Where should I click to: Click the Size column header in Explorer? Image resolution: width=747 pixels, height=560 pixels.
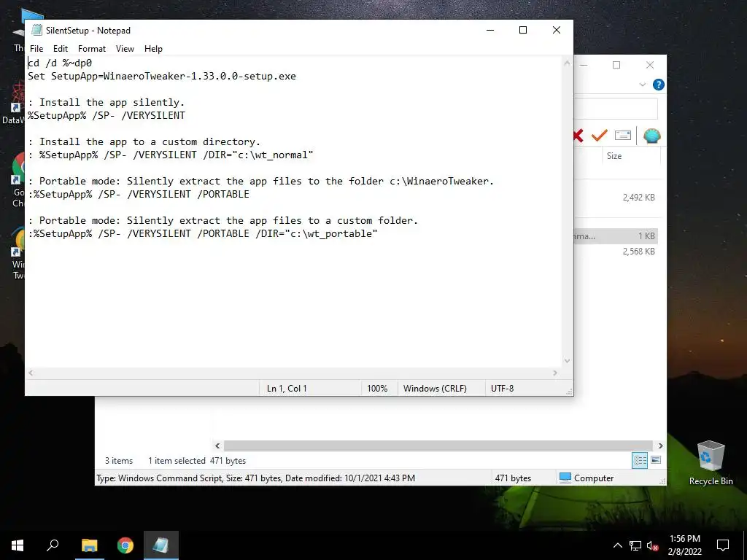[x=630, y=156]
